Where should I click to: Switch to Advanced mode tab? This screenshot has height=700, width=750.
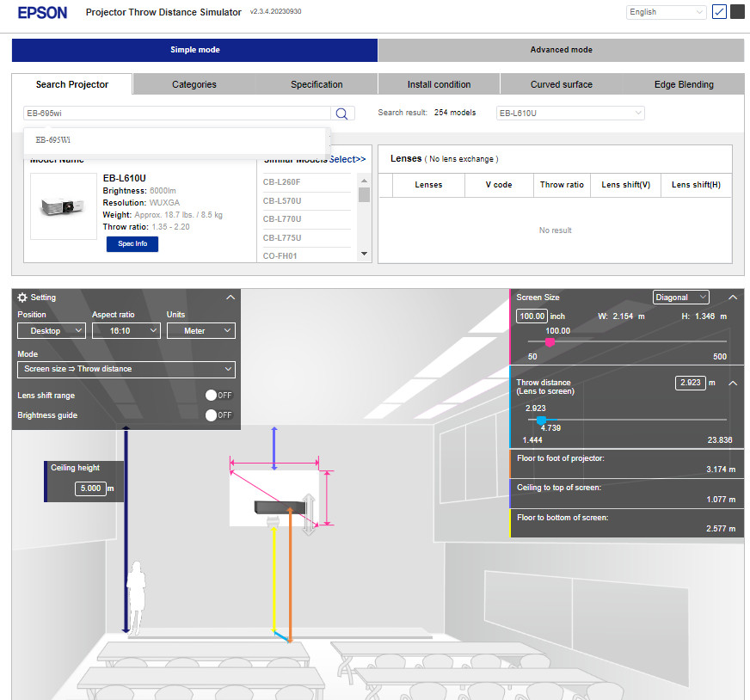click(561, 50)
